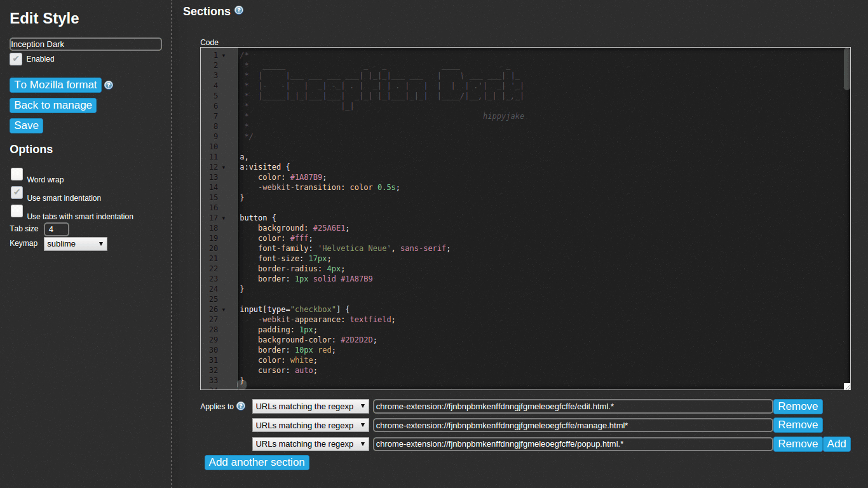The width and height of the screenshot is (868, 488).
Task: Enable the Word wrap option
Action: 17,175
